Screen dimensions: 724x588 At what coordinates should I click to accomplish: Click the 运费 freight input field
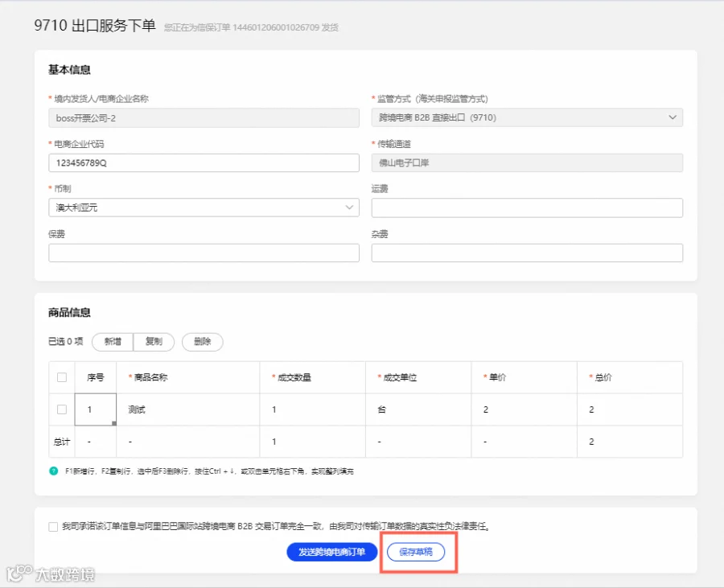point(527,208)
